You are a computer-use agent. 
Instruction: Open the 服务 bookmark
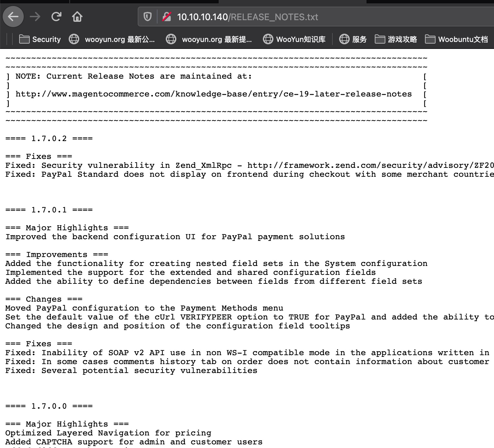tap(353, 39)
